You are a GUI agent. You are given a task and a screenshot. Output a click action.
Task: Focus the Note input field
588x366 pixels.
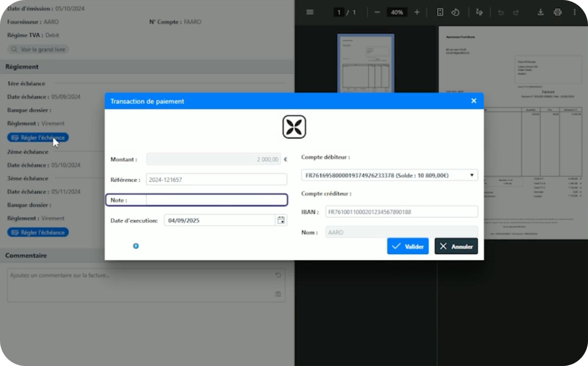pos(217,200)
